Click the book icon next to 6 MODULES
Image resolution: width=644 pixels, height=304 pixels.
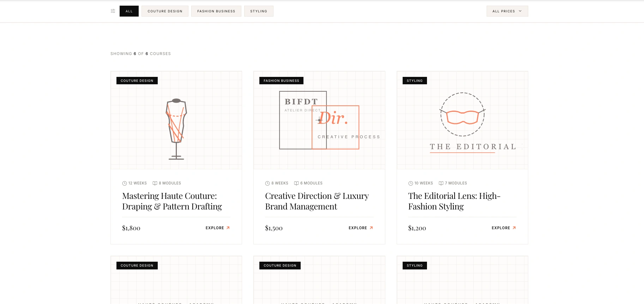[x=296, y=183]
